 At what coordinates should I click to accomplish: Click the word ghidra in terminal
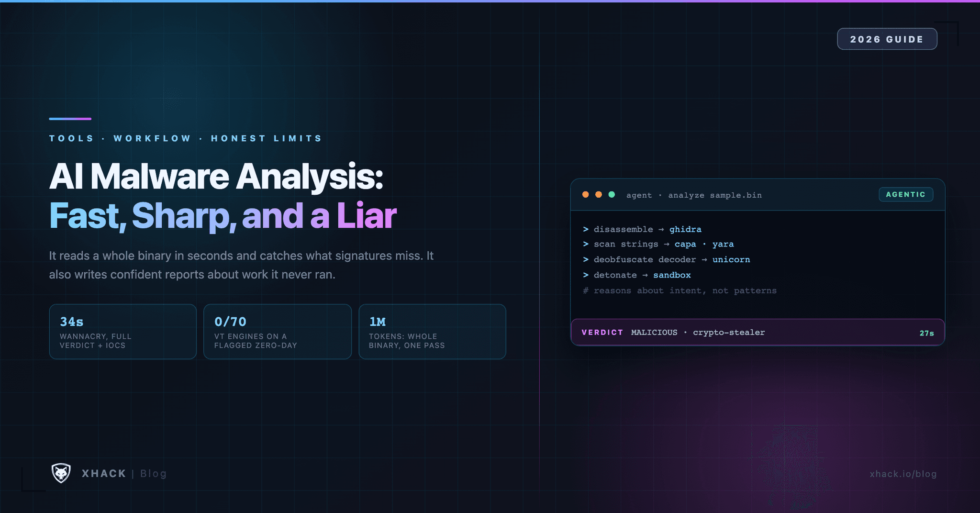tap(685, 229)
